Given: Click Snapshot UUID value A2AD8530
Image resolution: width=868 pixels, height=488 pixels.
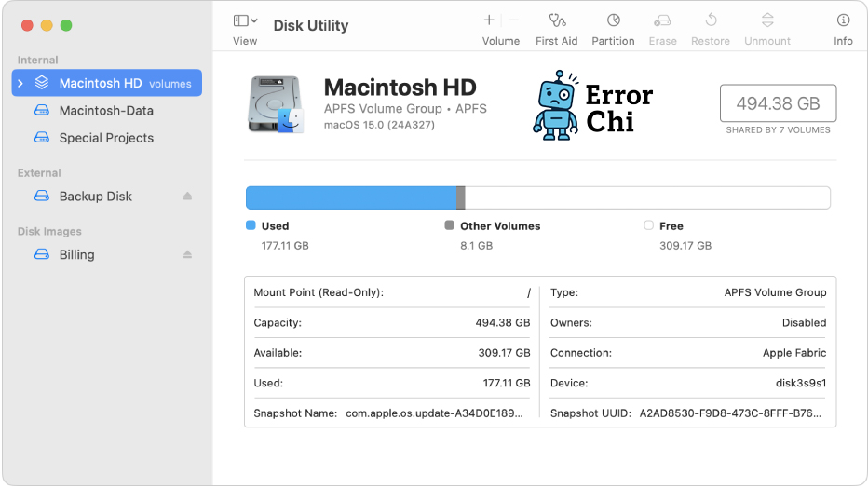Looking at the screenshot, I should tap(730, 413).
